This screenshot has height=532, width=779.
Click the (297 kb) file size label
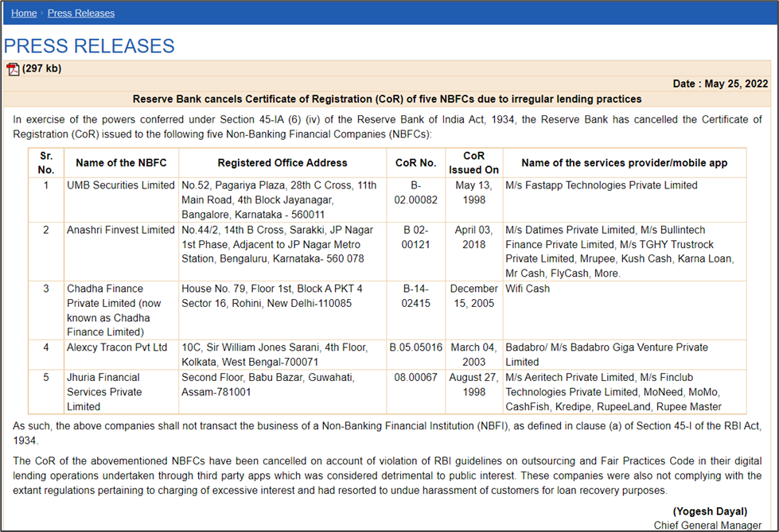(41, 68)
